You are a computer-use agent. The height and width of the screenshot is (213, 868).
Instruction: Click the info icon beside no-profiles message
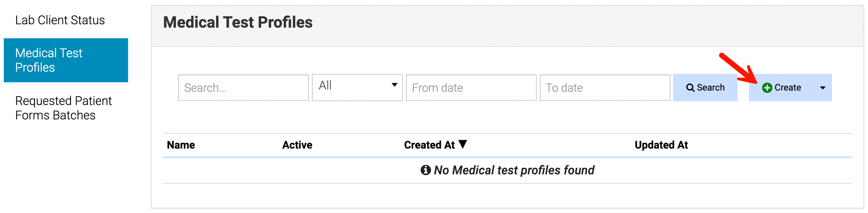click(426, 170)
